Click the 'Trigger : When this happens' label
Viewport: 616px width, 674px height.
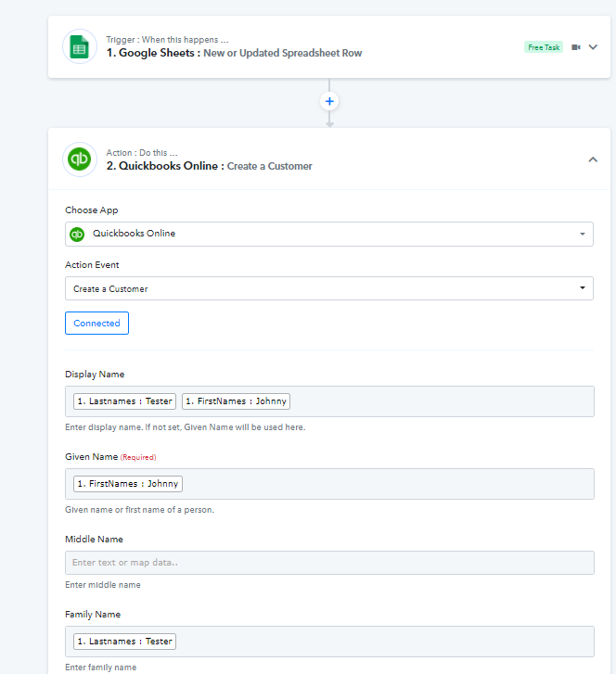click(x=167, y=40)
